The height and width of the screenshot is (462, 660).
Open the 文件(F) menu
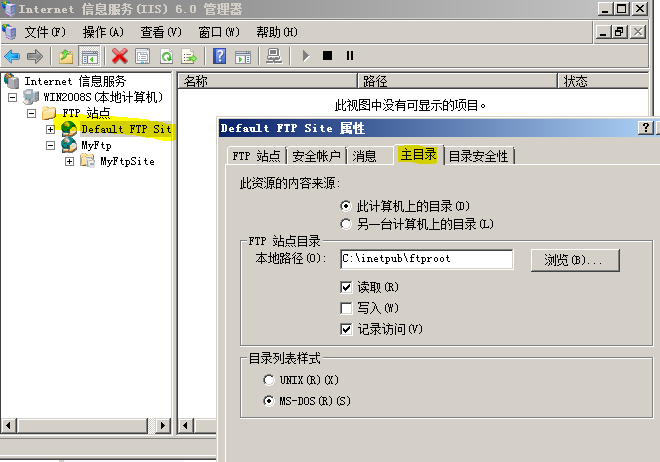click(45, 32)
